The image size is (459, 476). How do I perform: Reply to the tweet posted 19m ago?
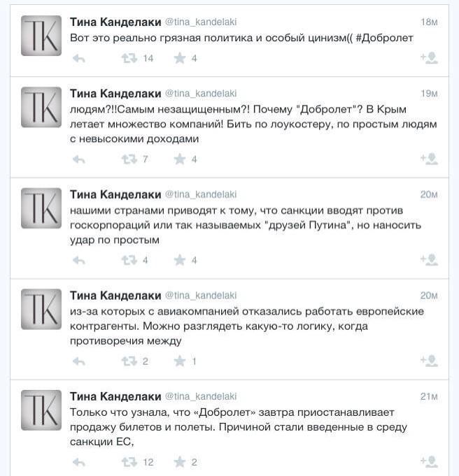pyautogui.click(x=78, y=159)
